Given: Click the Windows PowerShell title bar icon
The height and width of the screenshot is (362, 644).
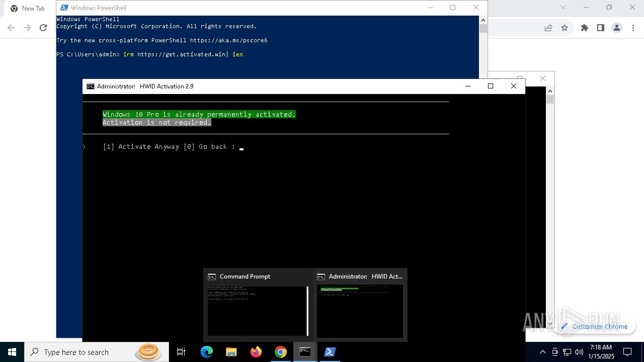Looking at the screenshot, I should (x=64, y=8).
